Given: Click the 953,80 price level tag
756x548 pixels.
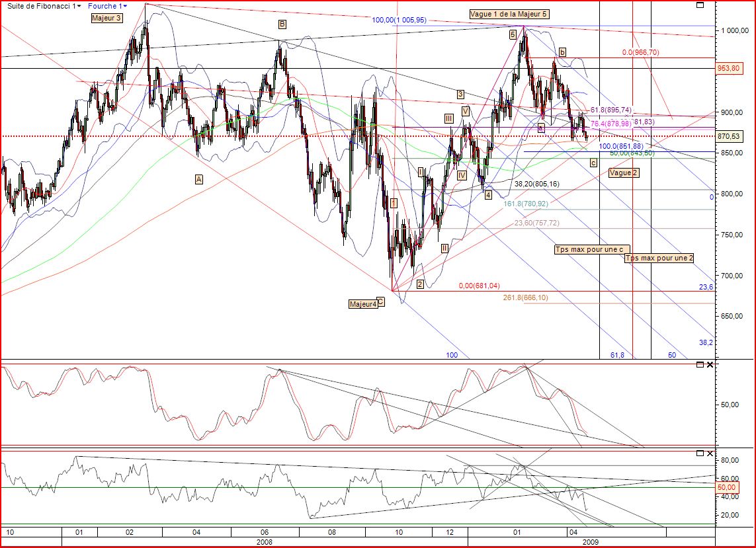Looking at the screenshot, I should pyautogui.click(x=728, y=69).
